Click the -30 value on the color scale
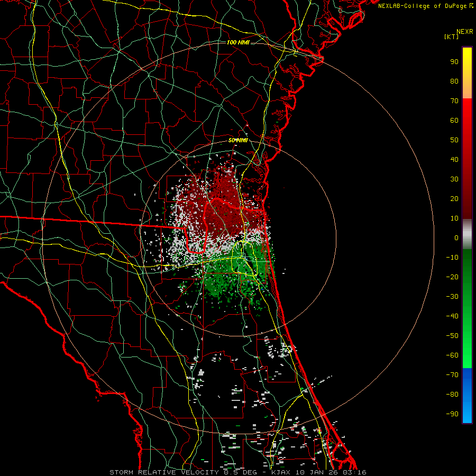 pyautogui.click(x=452, y=297)
